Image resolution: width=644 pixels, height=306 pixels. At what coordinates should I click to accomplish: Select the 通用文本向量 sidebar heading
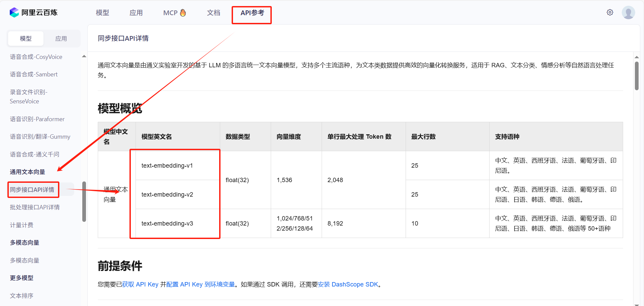[x=27, y=172]
